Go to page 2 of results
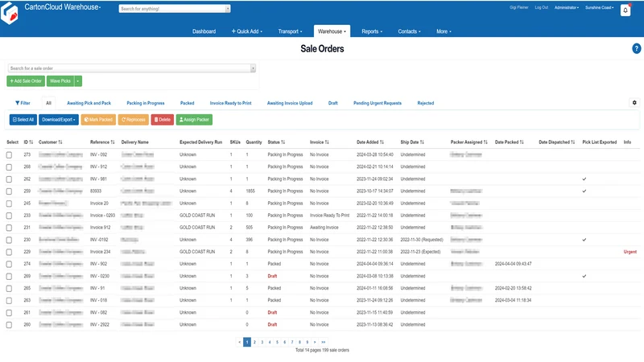This screenshot has width=644, height=362. tap(254, 342)
